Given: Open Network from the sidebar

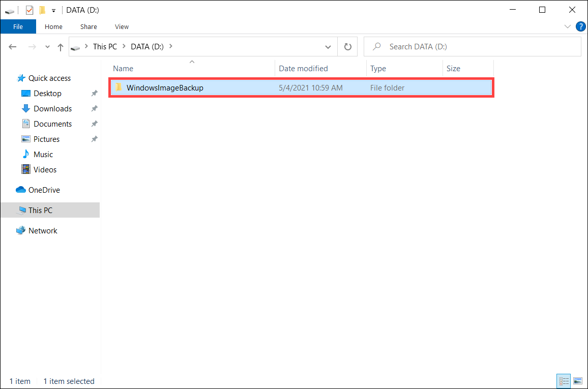Looking at the screenshot, I should tap(42, 230).
